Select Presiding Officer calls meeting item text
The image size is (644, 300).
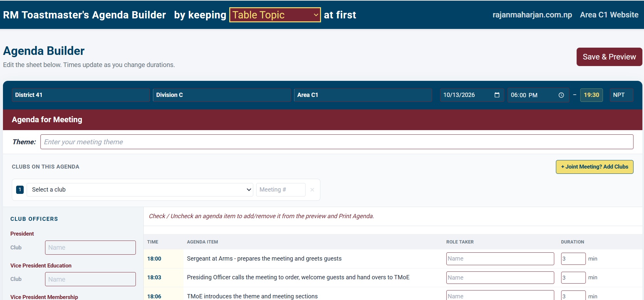tap(298, 277)
